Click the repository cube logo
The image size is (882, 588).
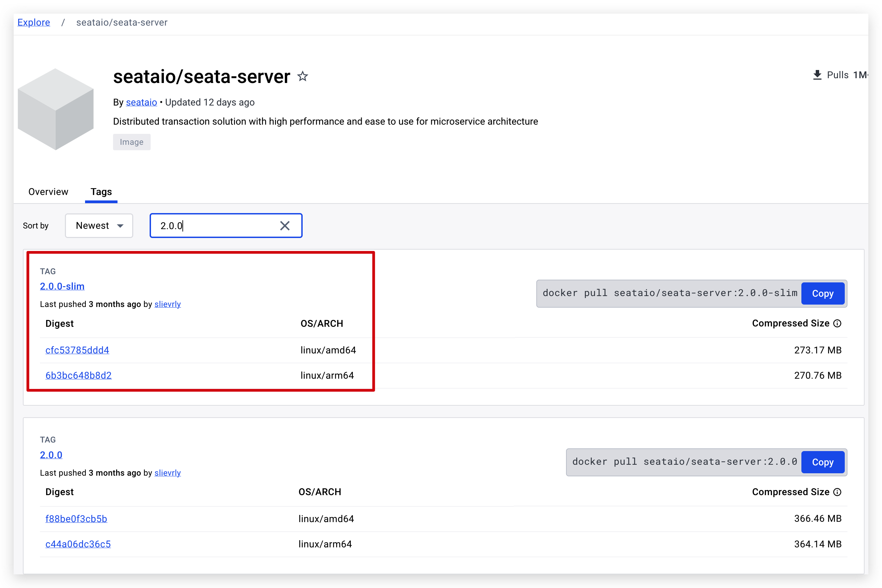[x=56, y=109]
